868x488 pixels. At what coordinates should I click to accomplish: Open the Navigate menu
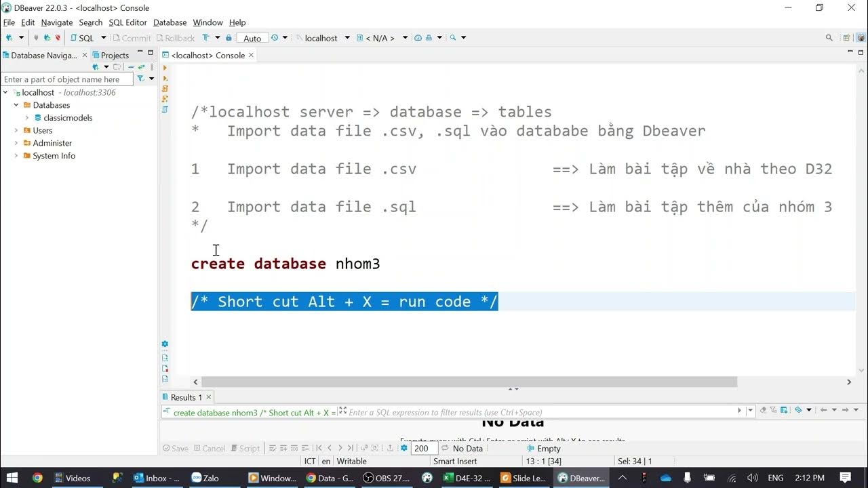click(x=57, y=22)
